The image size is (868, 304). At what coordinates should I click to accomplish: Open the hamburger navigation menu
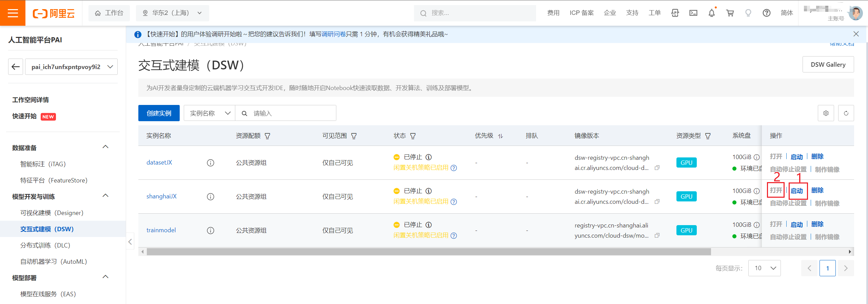tap(13, 13)
